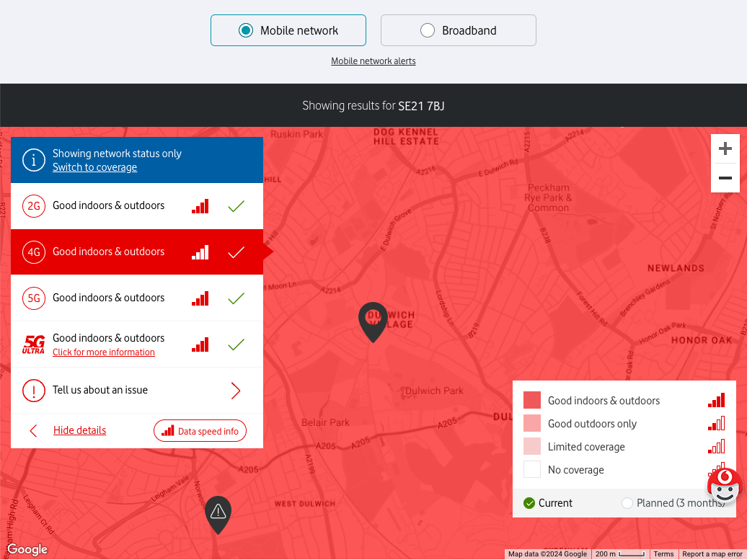This screenshot has height=560, width=747.
Task: Select the 2G network status row
Action: 137,206
